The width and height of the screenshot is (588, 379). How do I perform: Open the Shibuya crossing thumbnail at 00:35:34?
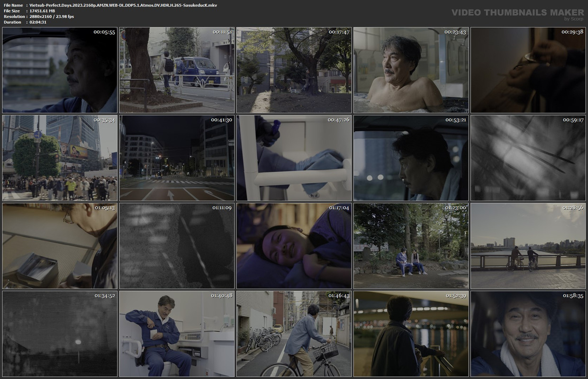tap(60, 158)
